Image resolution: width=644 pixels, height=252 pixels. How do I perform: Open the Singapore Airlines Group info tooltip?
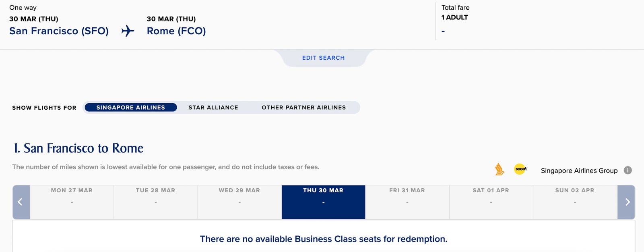click(x=628, y=170)
